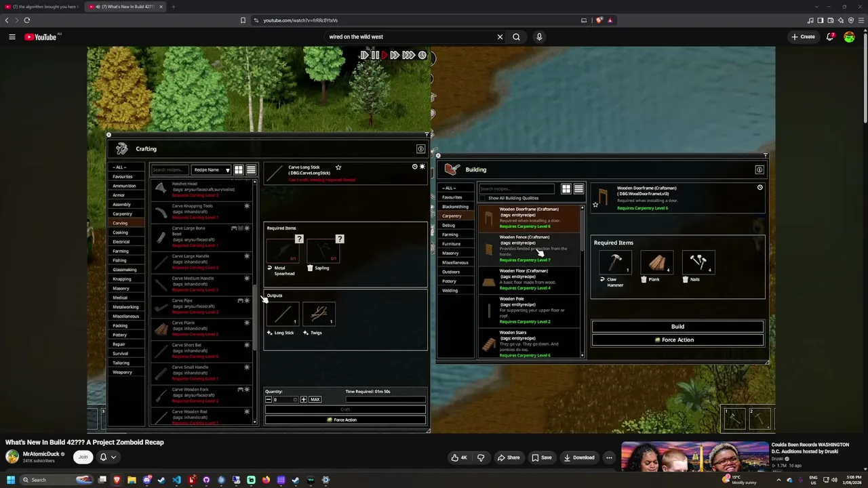Enable Show All Building Qualities checkbox

tap(483, 198)
